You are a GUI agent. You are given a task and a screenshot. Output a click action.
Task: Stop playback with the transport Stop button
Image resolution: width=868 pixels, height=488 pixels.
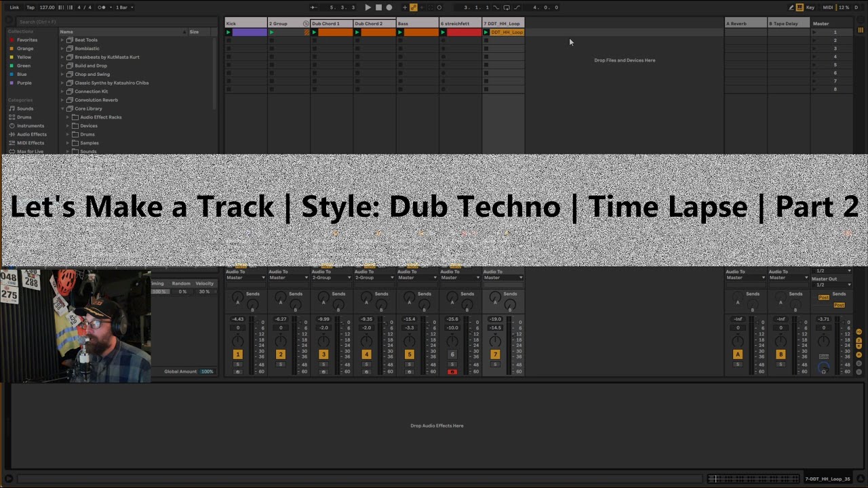pos(378,7)
